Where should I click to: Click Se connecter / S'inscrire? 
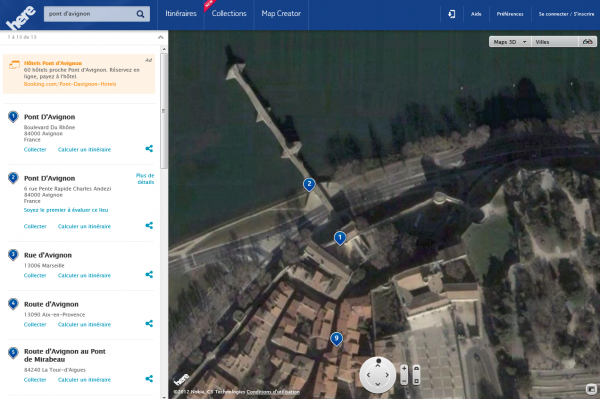tap(566, 14)
